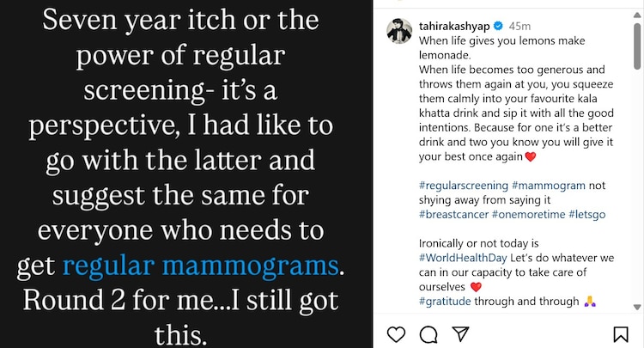Open the #WorldHealthDay hashtag

[463, 259]
